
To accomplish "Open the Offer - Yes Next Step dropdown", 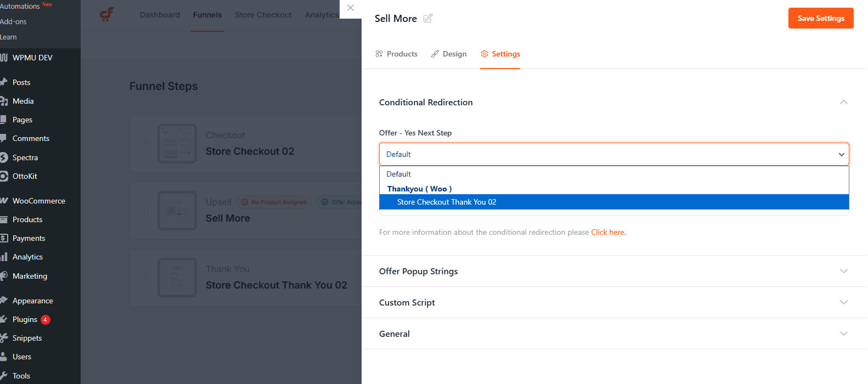I will 614,154.
